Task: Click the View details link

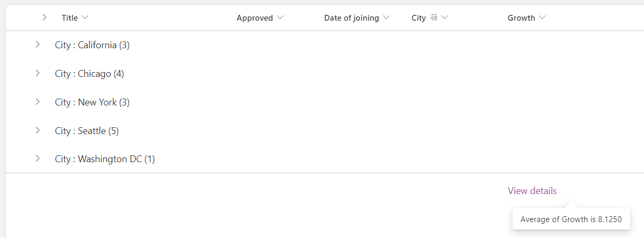Action: (x=532, y=191)
